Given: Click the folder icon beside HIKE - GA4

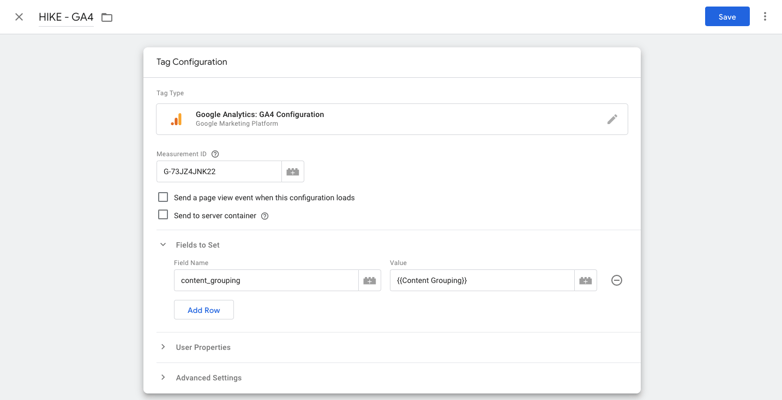Looking at the screenshot, I should [107, 17].
